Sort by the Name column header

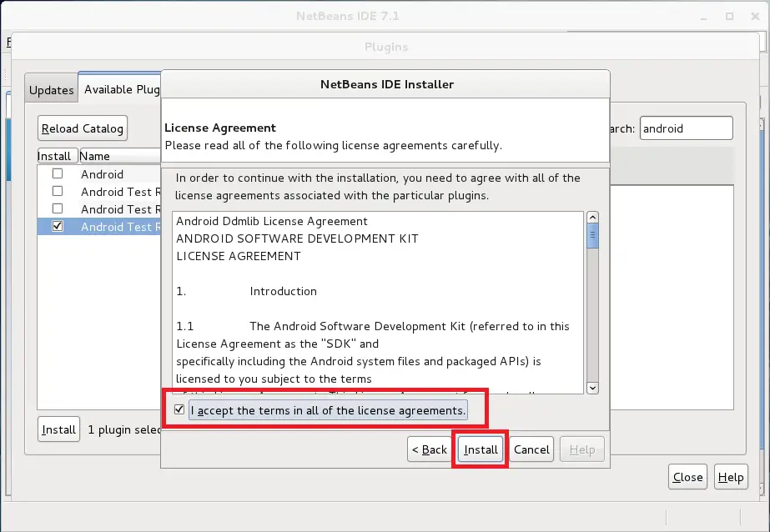click(x=120, y=156)
